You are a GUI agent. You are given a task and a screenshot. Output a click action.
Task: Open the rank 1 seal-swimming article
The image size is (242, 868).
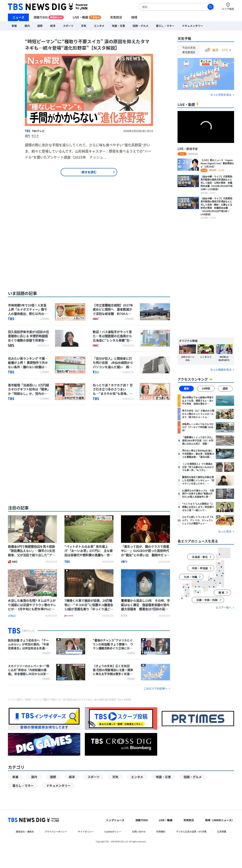[x=206, y=401]
